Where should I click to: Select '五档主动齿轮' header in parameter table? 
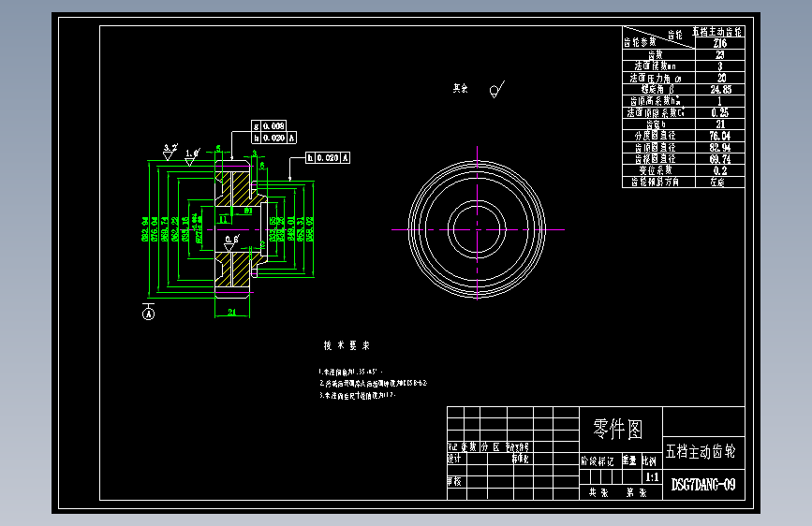717,32
